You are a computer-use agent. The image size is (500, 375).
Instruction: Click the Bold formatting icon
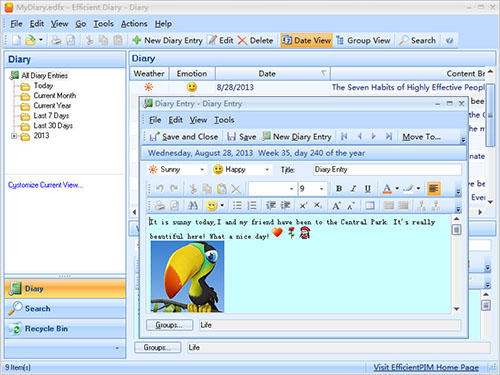point(339,189)
